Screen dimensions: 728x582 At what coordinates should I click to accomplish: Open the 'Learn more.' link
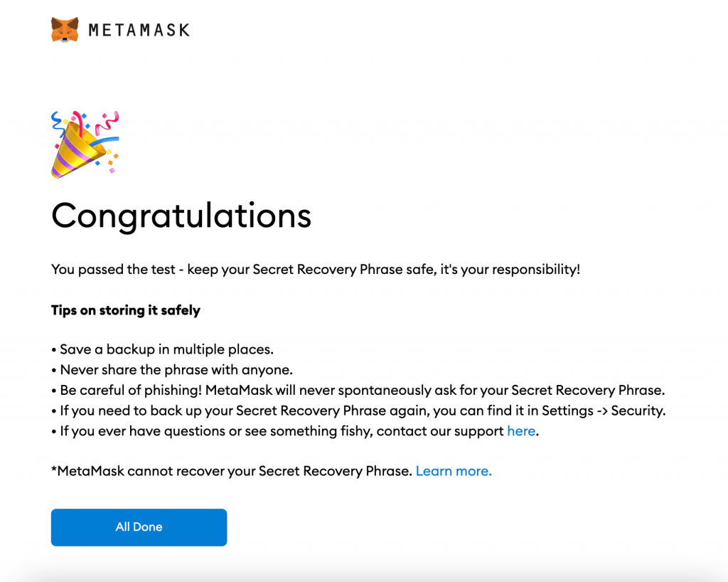pos(454,471)
